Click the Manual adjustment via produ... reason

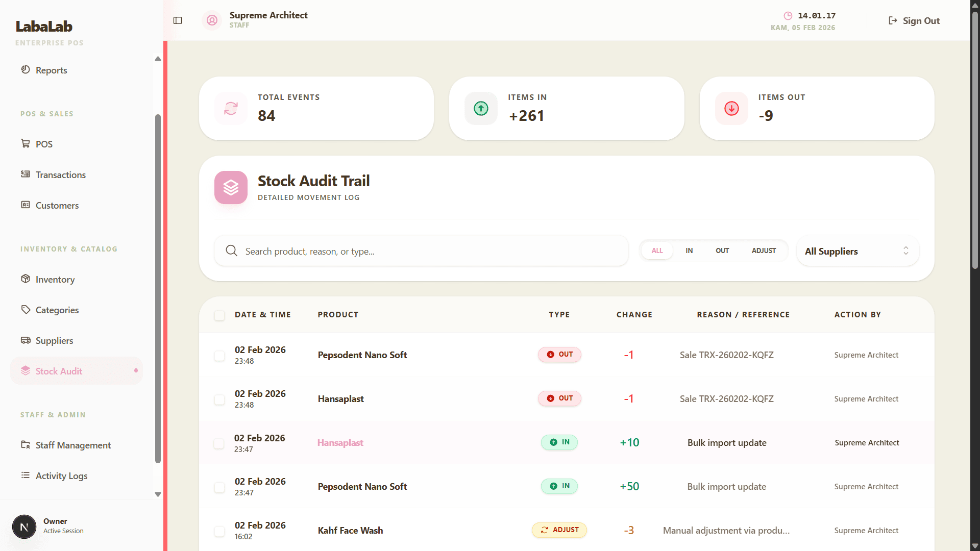[726, 530]
